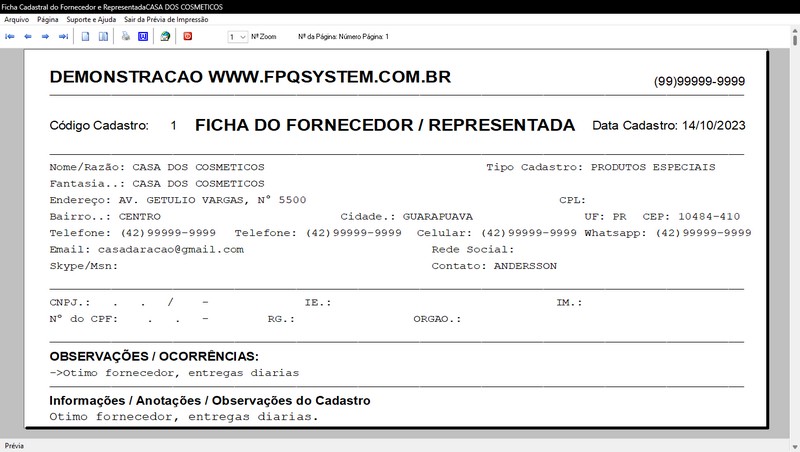This screenshot has width=800, height=452.
Task: Jump to the last page arrow
Action: (x=63, y=36)
